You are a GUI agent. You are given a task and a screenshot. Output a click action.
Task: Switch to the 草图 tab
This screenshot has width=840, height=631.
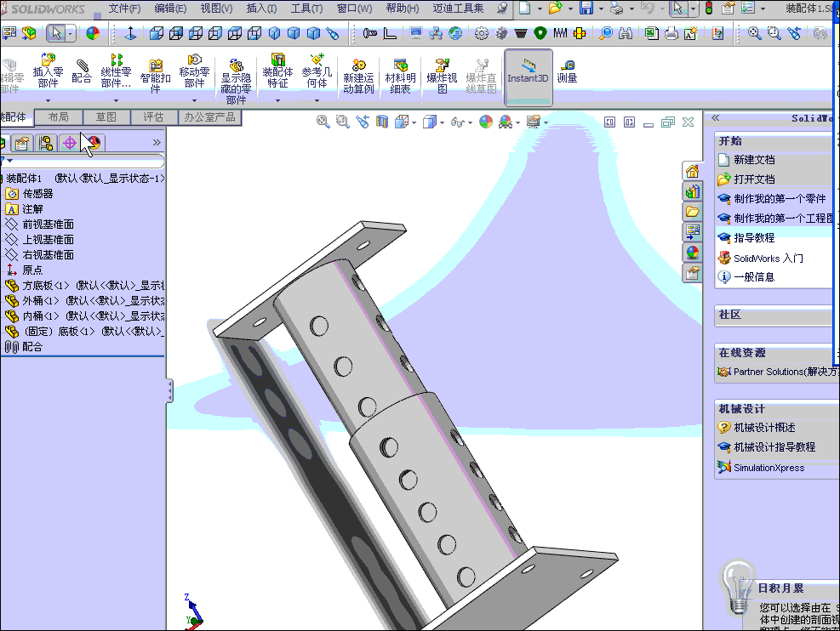106,117
